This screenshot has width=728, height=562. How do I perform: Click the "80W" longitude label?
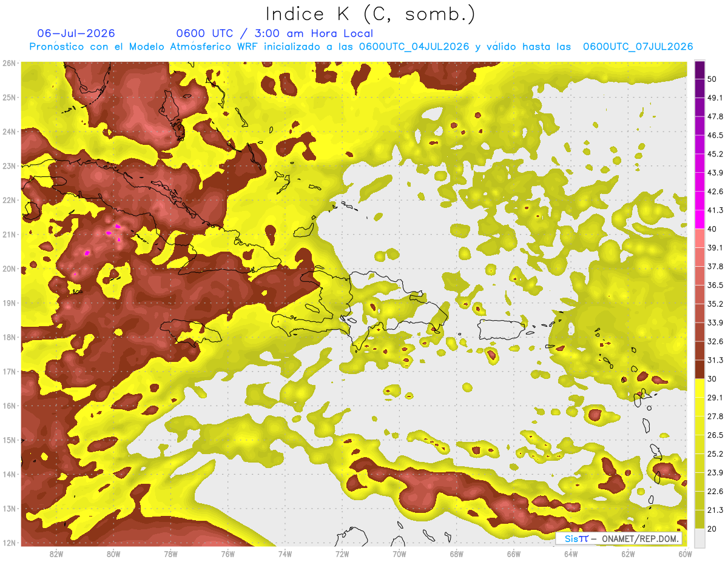point(113,554)
